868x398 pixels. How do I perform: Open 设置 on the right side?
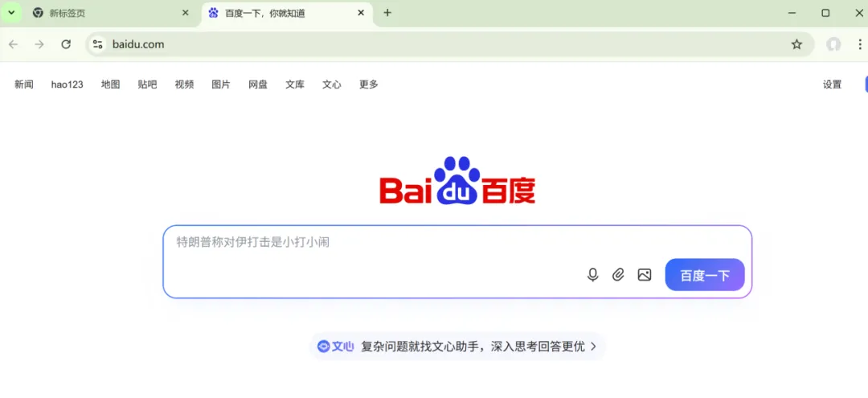(832, 84)
